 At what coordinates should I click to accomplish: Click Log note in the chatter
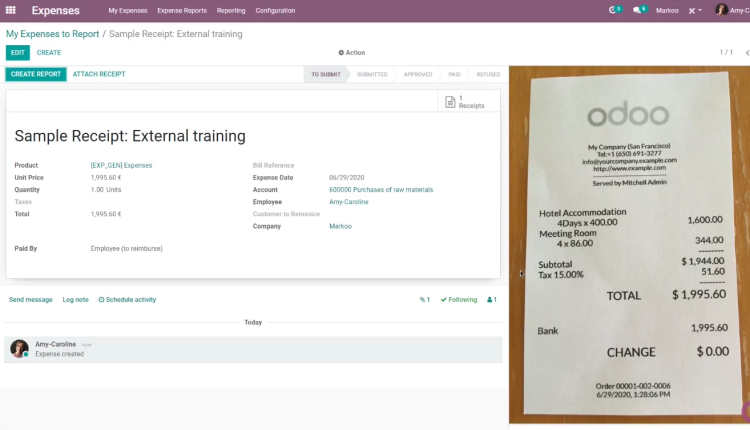76,299
